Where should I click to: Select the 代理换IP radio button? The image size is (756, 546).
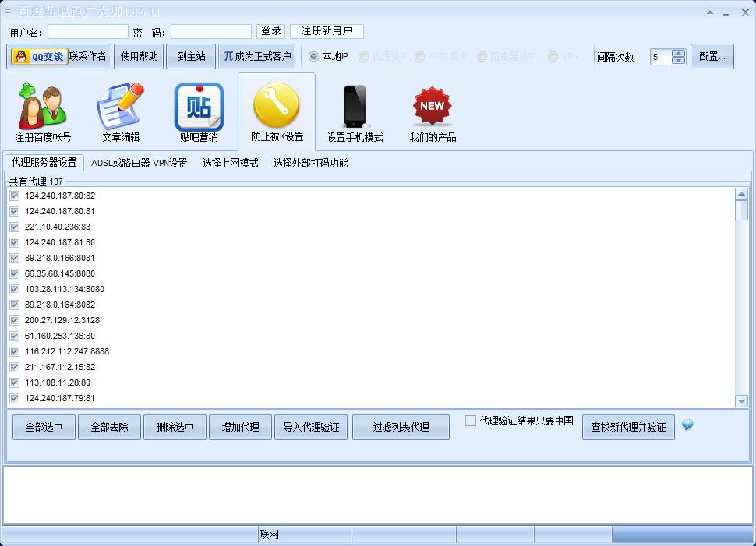tap(363, 56)
